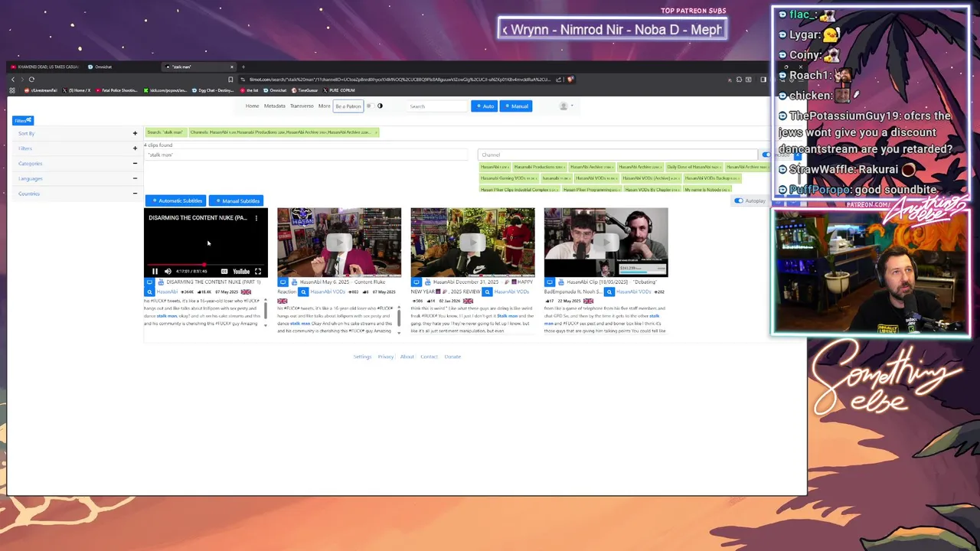Click the blue Filters button at top left
The width and height of the screenshot is (980, 551).
point(23,120)
